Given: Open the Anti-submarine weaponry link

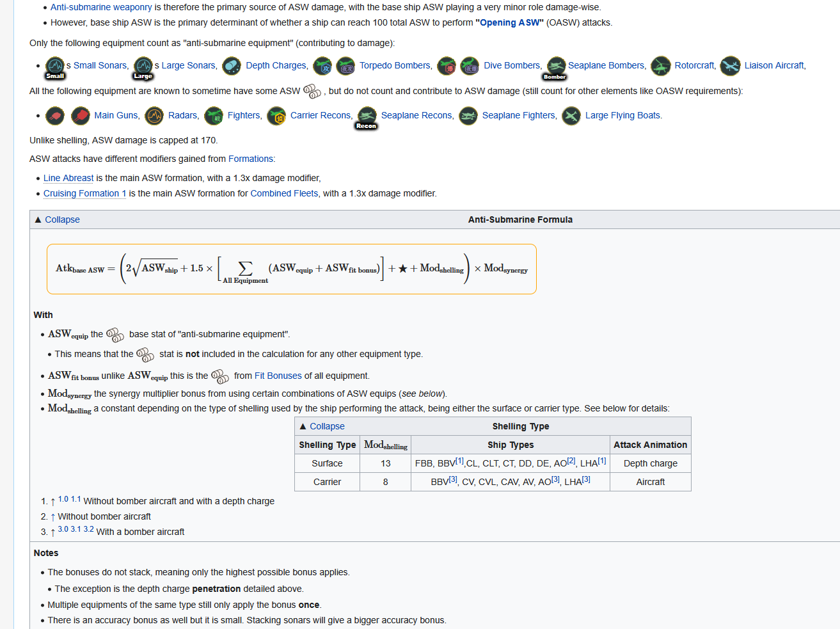Looking at the screenshot, I should click(101, 7).
